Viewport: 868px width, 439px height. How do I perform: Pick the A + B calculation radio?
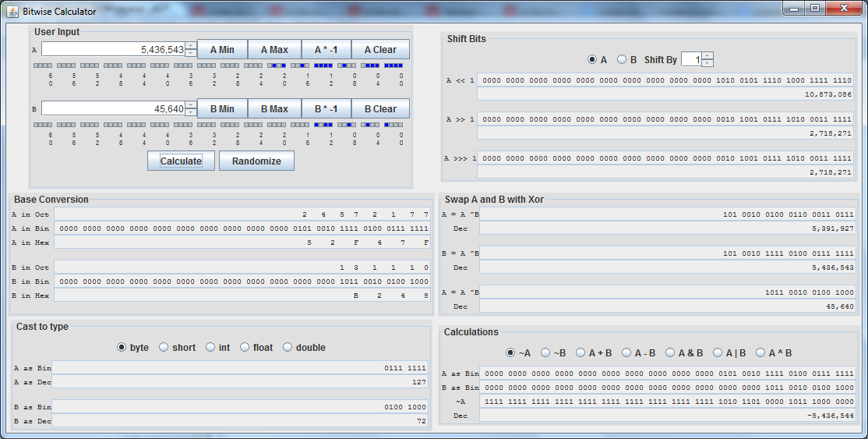[581, 353]
